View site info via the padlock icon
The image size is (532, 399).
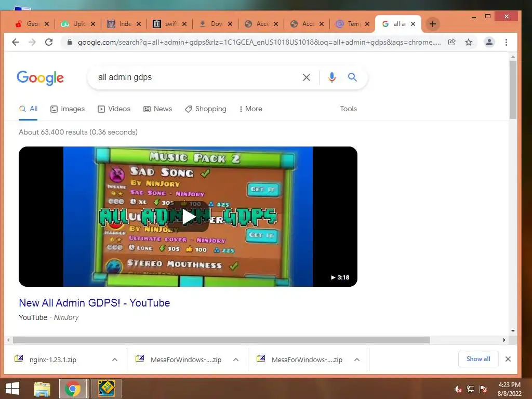[70, 42]
